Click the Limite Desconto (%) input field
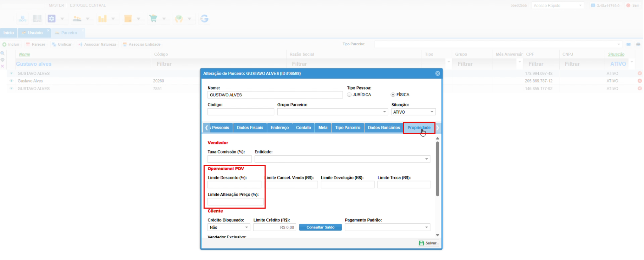The image size is (644, 260). pos(234,185)
